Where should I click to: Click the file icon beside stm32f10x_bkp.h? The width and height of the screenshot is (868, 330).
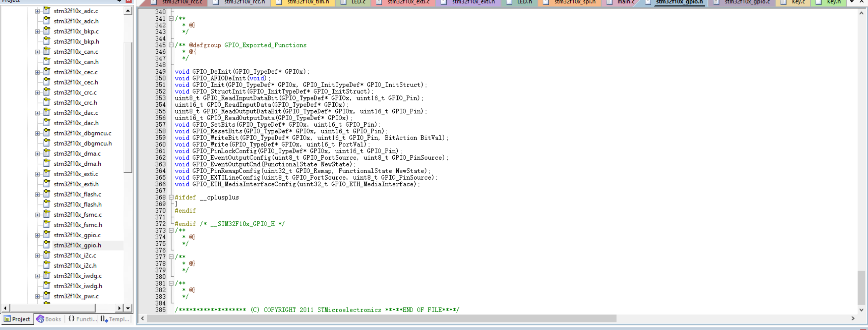[x=47, y=41]
